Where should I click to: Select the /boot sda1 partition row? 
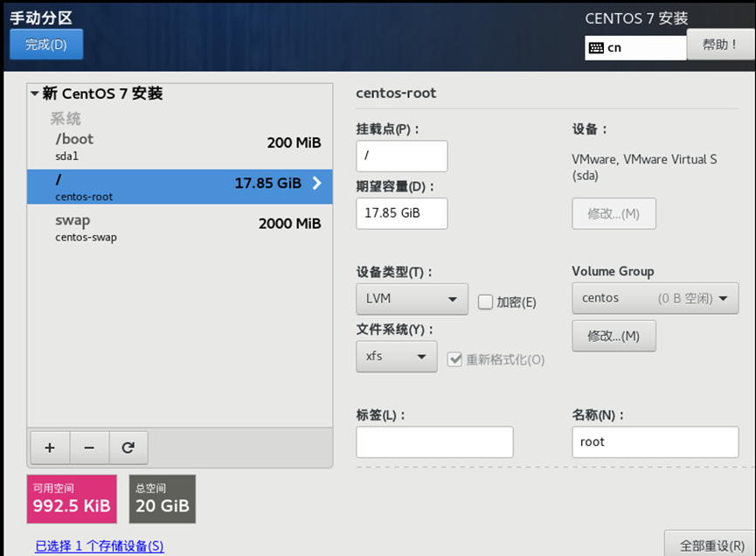180,147
